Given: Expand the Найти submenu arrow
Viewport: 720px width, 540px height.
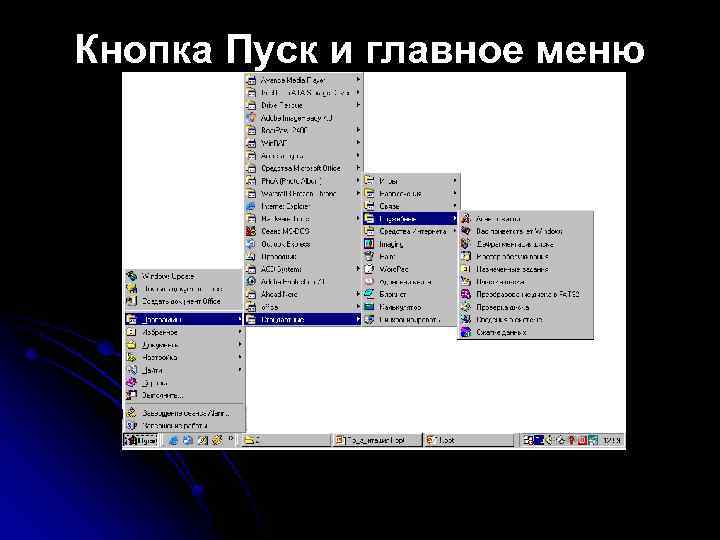Looking at the screenshot, I should coord(240,370).
